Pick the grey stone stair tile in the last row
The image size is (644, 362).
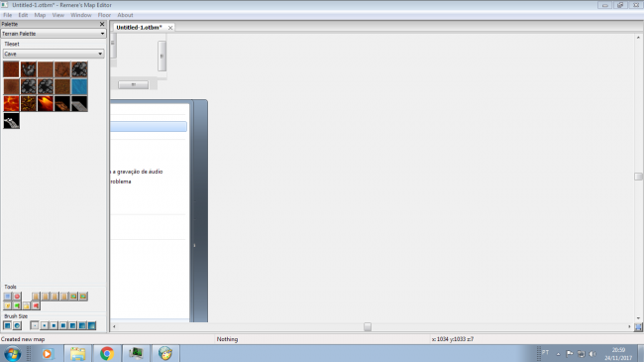coord(11,121)
